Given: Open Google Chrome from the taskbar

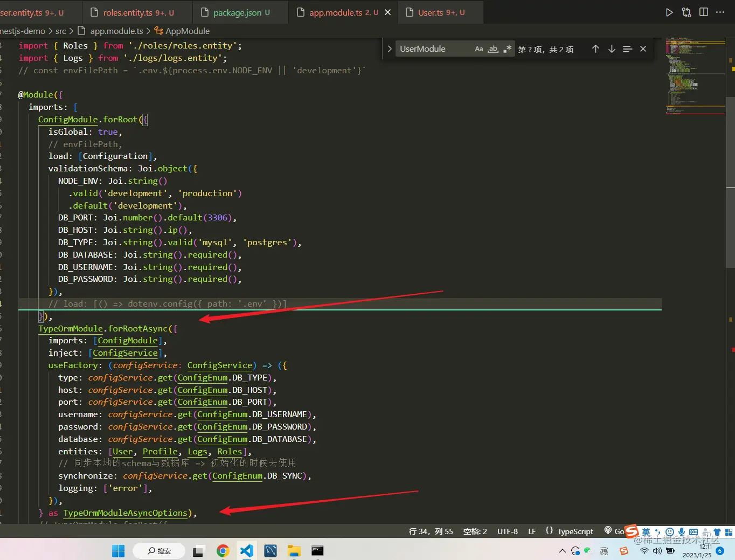Looking at the screenshot, I should [x=223, y=551].
